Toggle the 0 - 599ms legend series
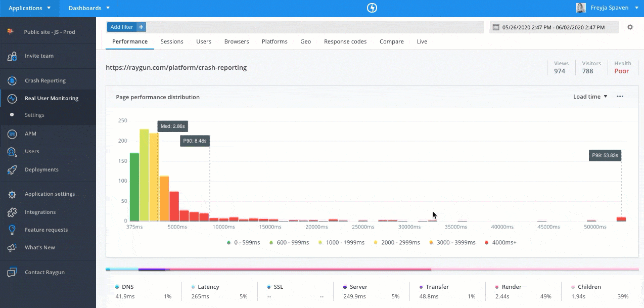This screenshot has height=308, width=644. coord(243,243)
